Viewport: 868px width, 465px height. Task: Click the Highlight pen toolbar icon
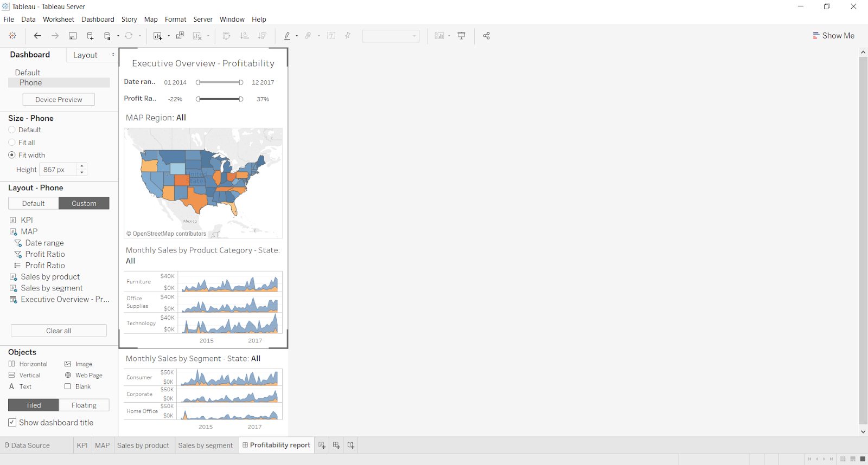(x=287, y=36)
